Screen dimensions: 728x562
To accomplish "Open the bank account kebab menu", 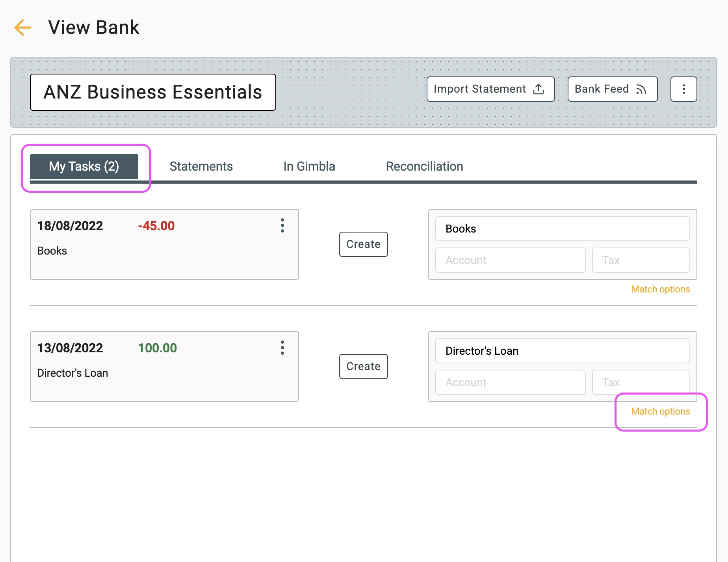I will (x=683, y=89).
